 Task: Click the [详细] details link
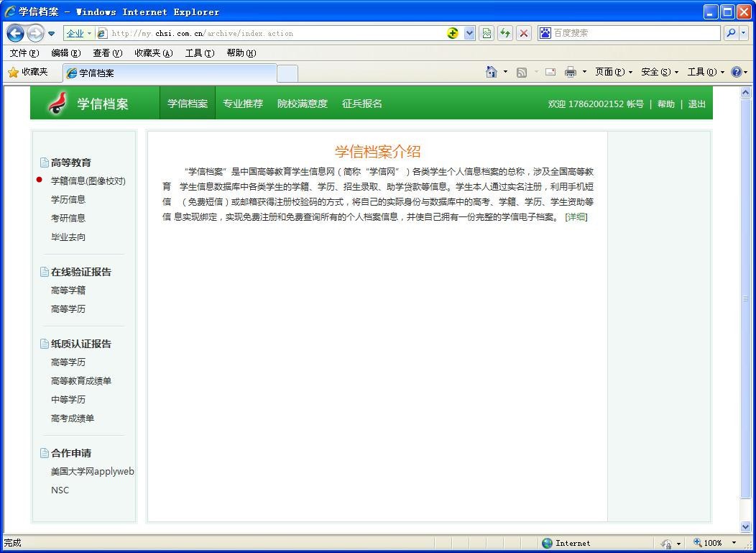pyautogui.click(x=576, y=217)
